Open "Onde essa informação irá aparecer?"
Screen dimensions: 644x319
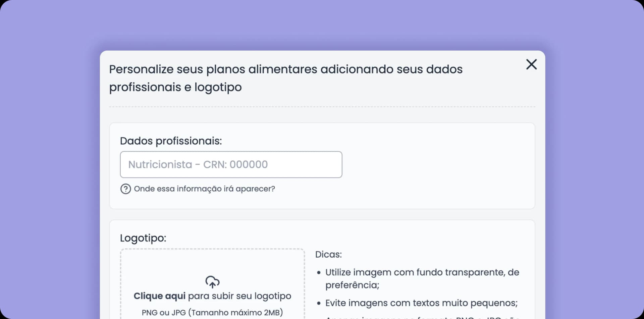205,189
